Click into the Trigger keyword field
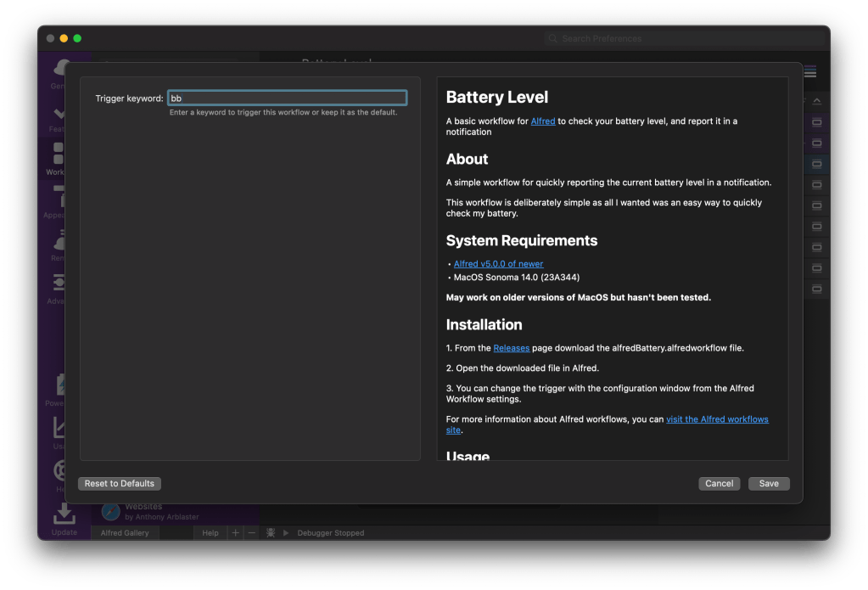 (x=287, y=98)
